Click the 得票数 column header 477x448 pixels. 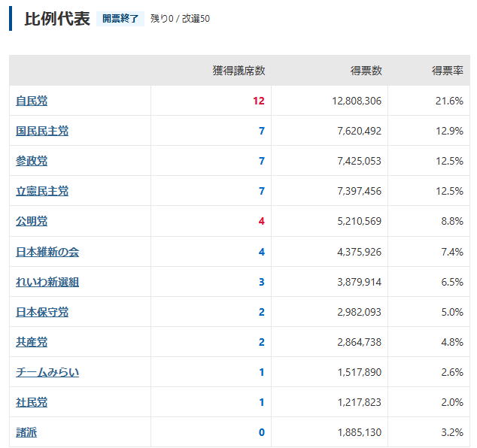(366, 71)
